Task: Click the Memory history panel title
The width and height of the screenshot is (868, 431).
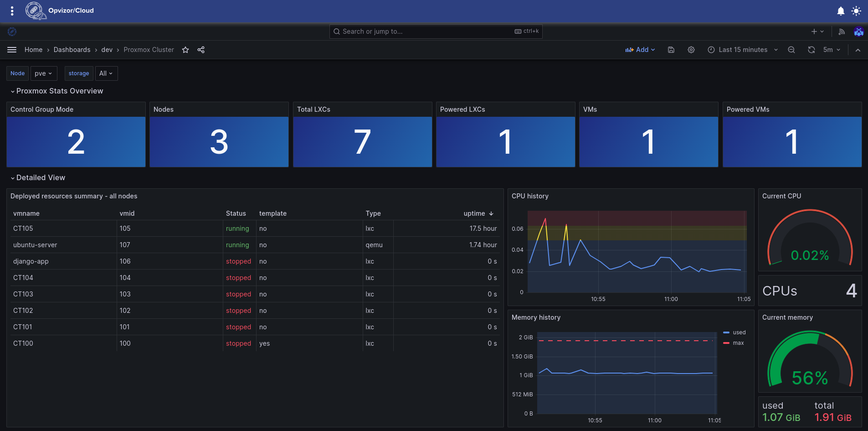Action: click(x=536, y=317)
